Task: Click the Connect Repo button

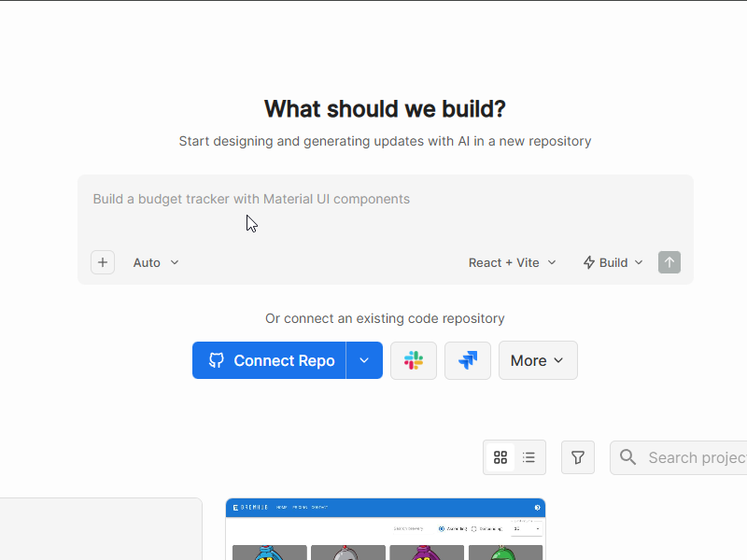Action: click(270, 360)
